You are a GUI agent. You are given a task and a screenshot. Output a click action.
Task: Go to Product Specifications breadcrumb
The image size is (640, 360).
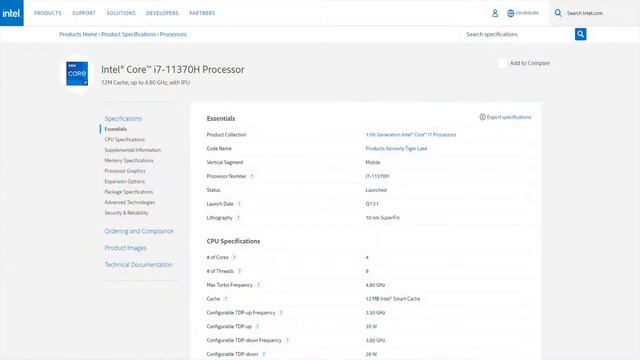[129, 34]
